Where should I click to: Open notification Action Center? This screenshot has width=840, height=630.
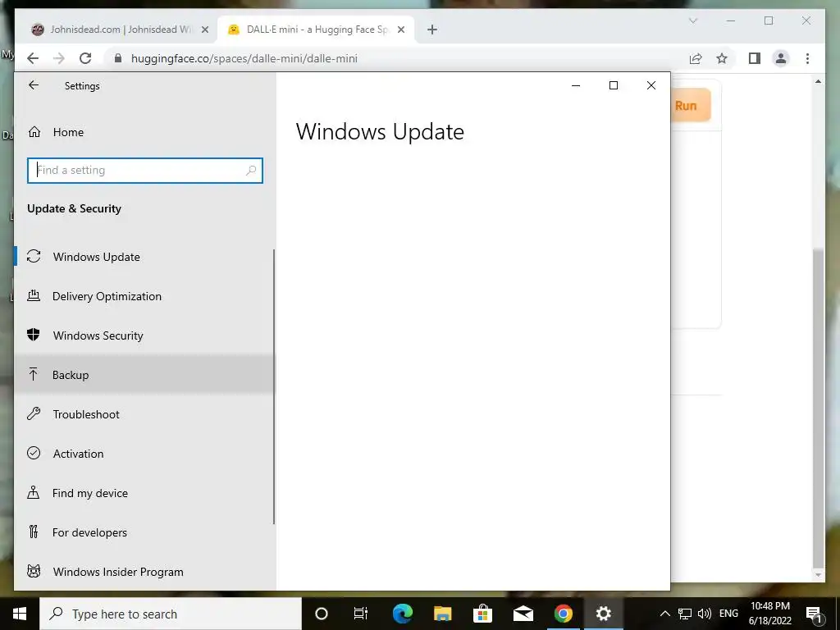(814, 614)
